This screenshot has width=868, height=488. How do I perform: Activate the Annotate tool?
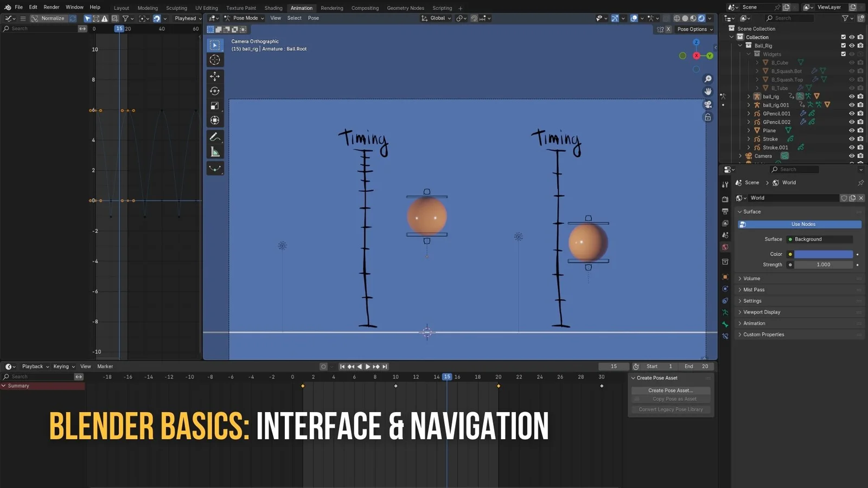click(x=215, y=137)
